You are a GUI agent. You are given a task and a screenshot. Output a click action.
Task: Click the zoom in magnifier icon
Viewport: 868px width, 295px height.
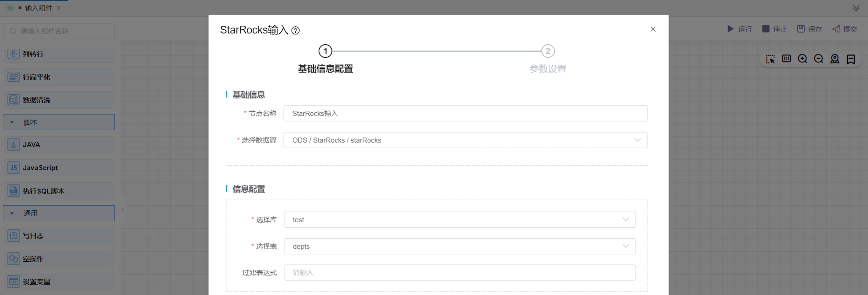(x=802, y=58)
